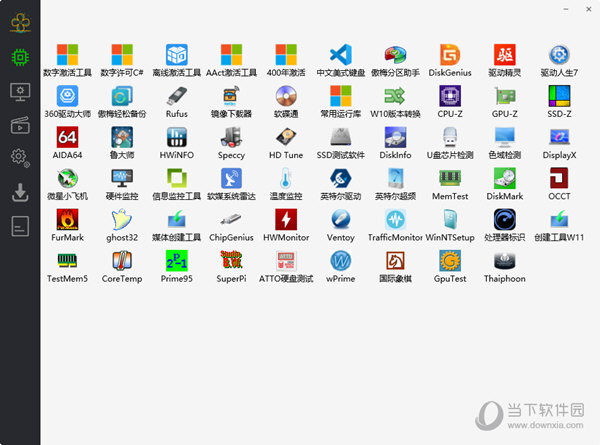This screenshot has width=600, height=445.
Task: Open the gear settings sidebar tab
Action: (20, 158)
